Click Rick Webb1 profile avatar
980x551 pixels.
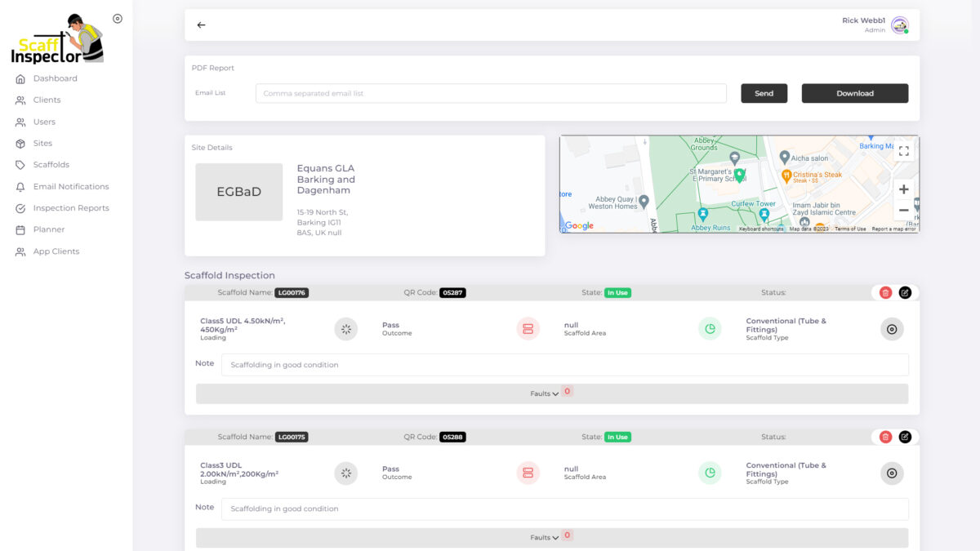click(899, 25)
